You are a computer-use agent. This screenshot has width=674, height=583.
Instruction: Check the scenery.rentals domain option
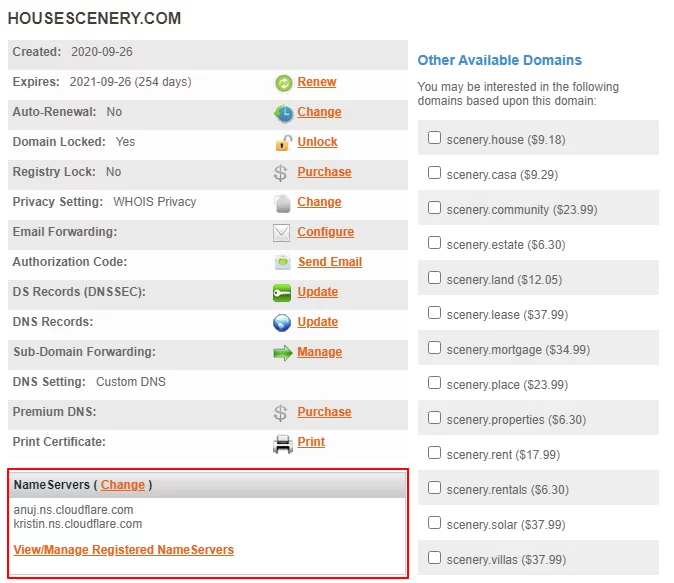435,488
